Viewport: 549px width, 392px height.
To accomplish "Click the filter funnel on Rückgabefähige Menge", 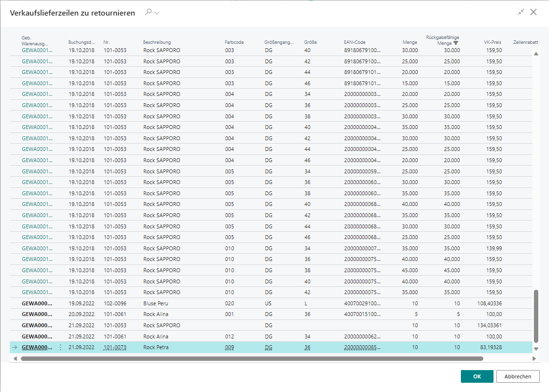I will [456, 43].
